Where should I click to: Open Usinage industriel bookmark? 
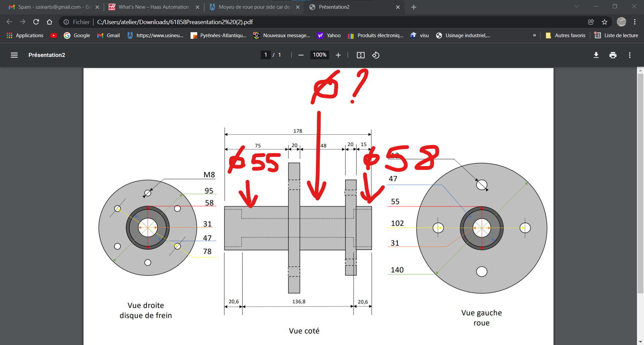(x=463, y=36)
